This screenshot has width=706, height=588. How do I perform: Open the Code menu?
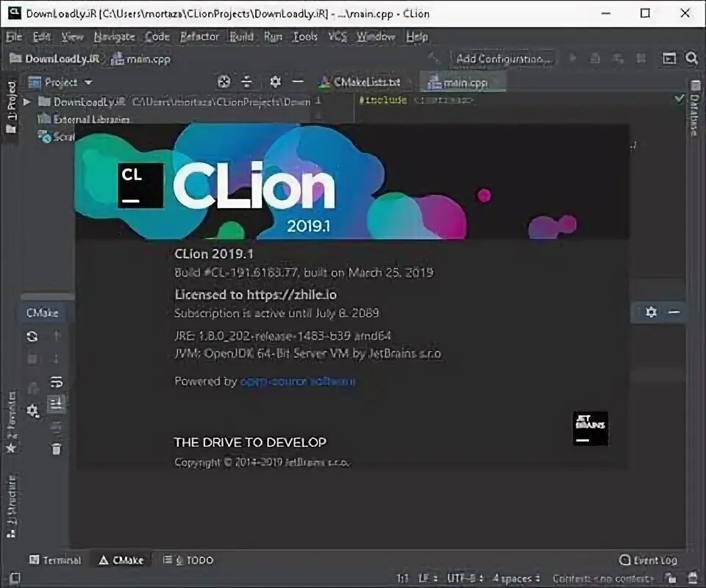[x=157, y=37]
